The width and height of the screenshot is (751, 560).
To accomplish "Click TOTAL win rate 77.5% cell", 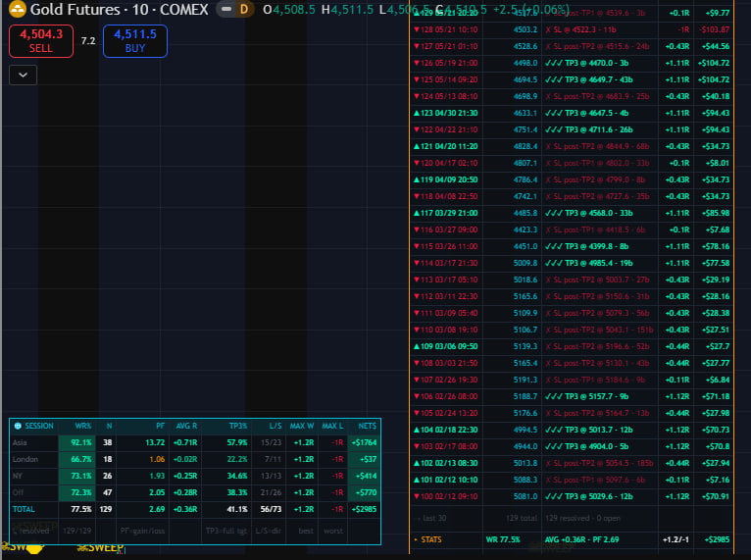I will click(x=81, y=509).
